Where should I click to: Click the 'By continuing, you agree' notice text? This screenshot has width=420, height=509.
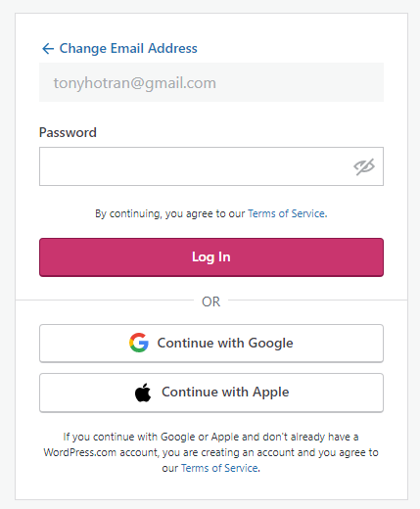(211, 213)
